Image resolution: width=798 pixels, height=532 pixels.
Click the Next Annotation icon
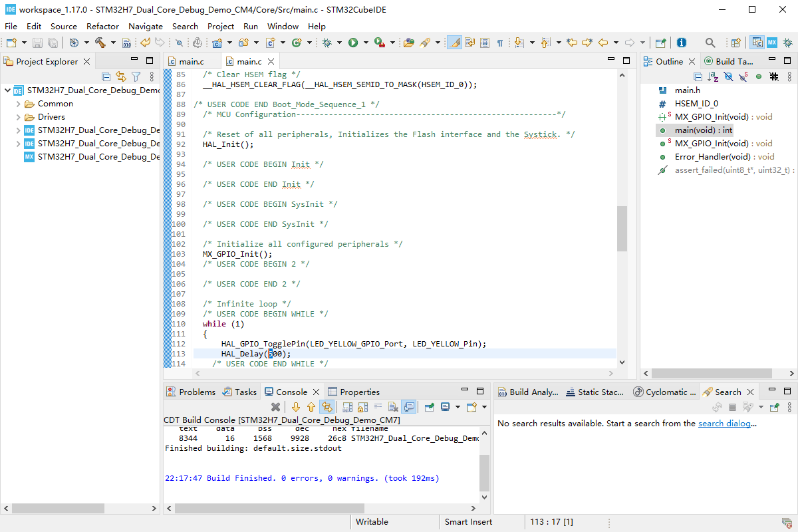(518, 43)
